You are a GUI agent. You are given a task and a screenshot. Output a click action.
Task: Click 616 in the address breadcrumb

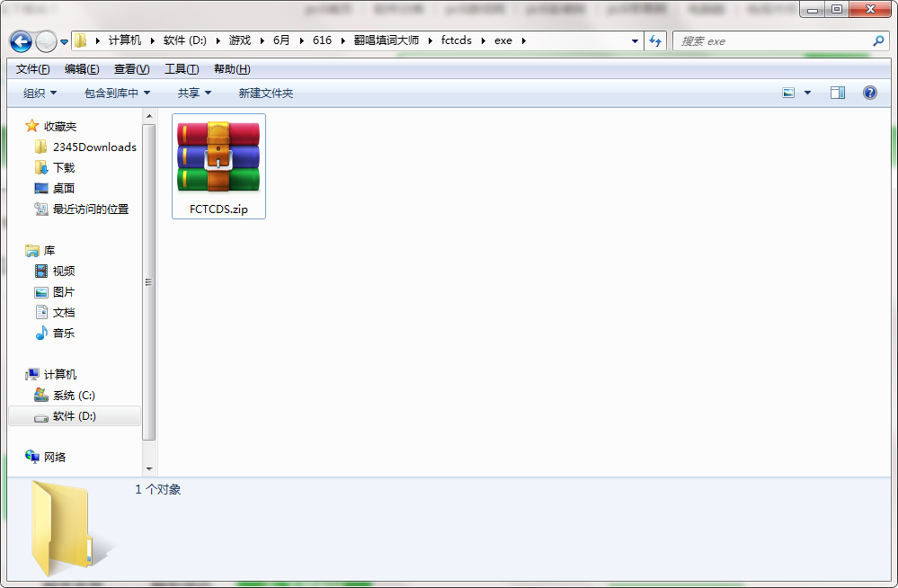click(x=321, y=41)
